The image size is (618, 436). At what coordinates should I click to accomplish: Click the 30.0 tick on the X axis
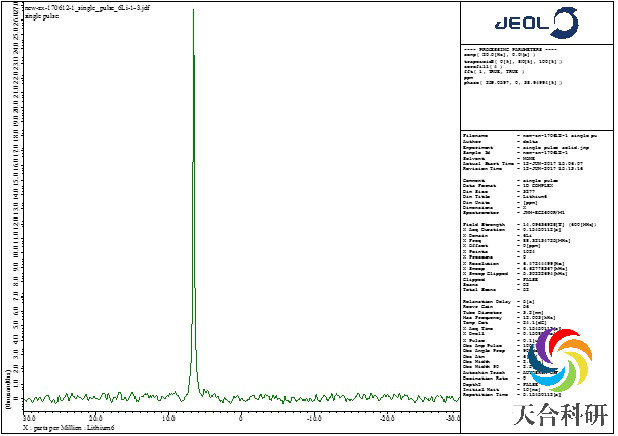29,418
